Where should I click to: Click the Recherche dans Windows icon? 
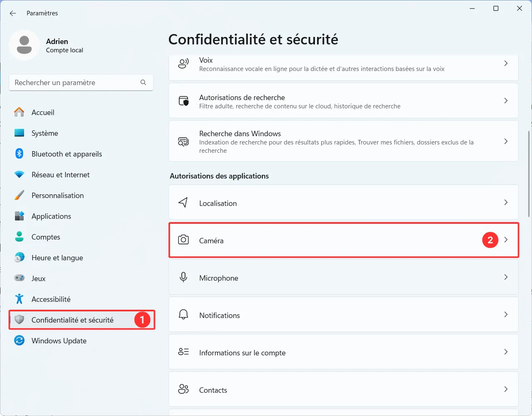tap(183, 142)
